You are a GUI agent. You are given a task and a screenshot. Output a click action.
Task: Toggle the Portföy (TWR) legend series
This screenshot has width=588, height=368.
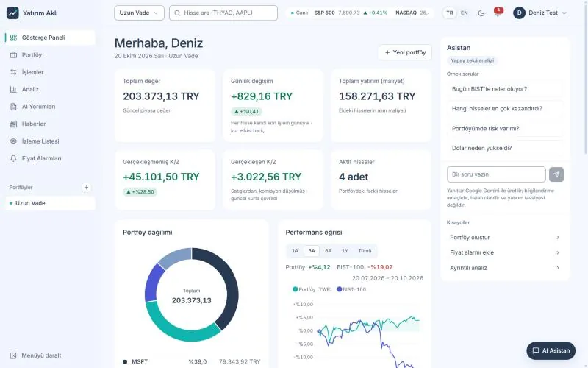coord(312,289)
